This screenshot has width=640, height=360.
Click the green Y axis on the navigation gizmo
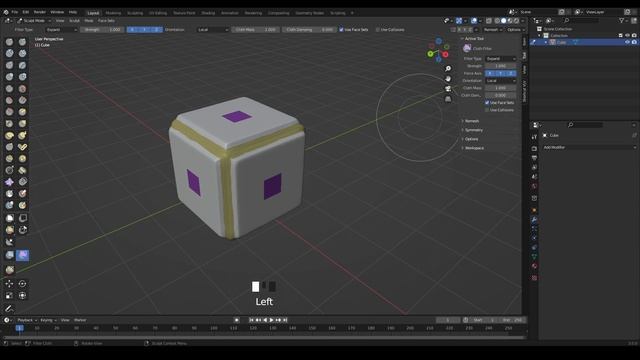coord(430,54)
